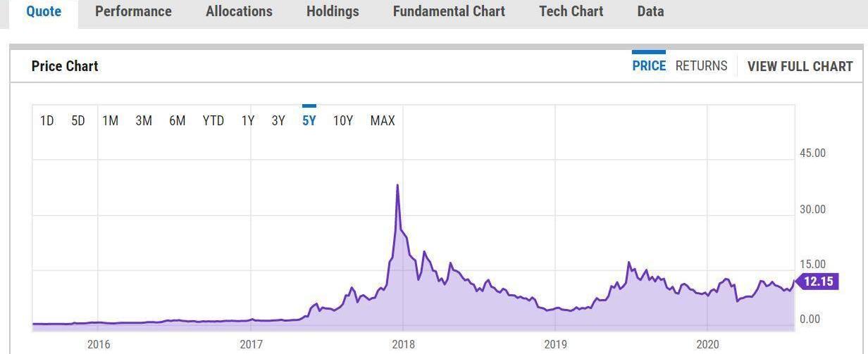Select the 1M range option
Viewport: 868px width, 354px height.
click(x=110, y=121)
